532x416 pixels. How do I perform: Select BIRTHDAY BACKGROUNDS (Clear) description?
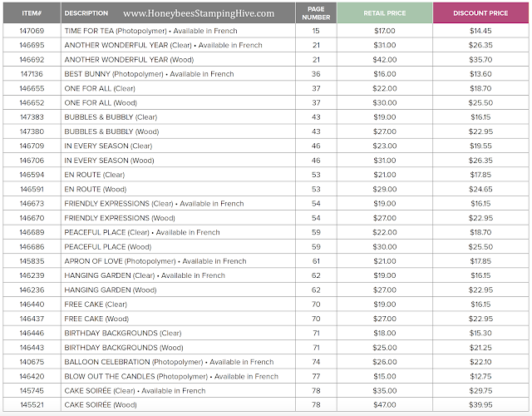pyautogui.click(x=123, y=334)
